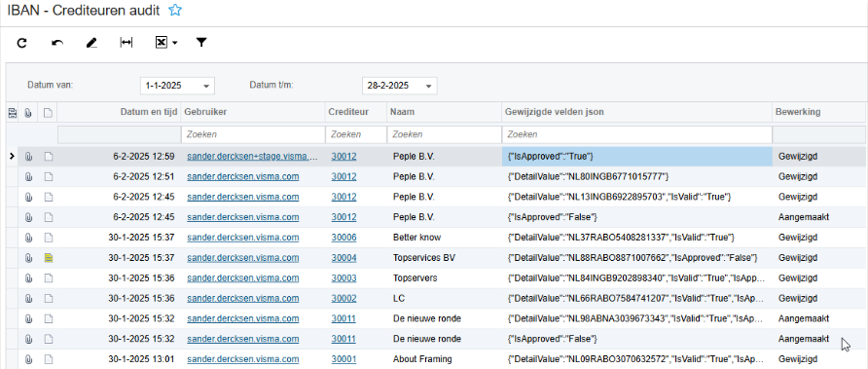868x369 pixels.
Task: Focus the Gewijzigde velden json search field
Action: coord(637,134)
